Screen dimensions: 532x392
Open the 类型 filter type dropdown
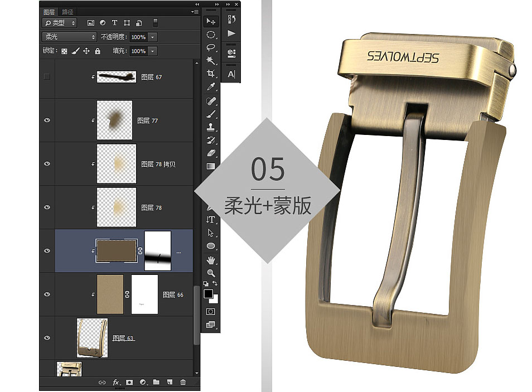(x=60, y=23)
